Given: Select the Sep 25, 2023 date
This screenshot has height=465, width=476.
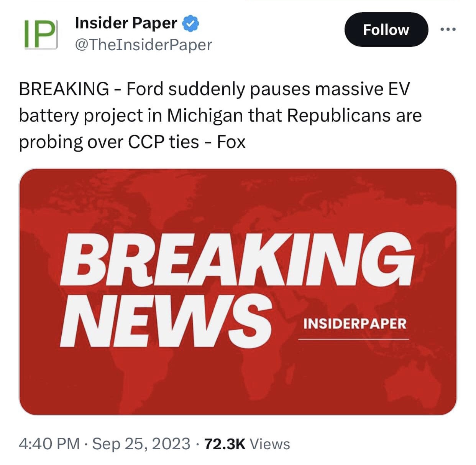Looking at the screenshot, I should [x=141, y=444].
